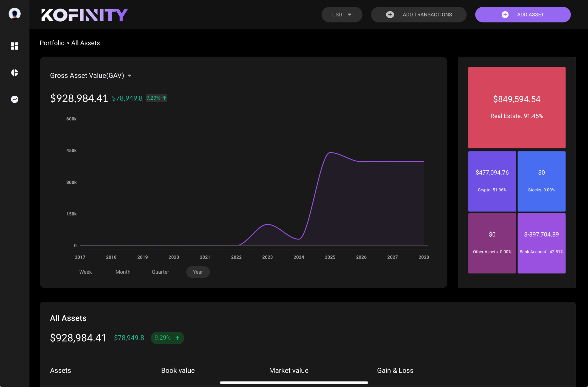
Task: Select the Quarter time range
Action: pos(160,272)
